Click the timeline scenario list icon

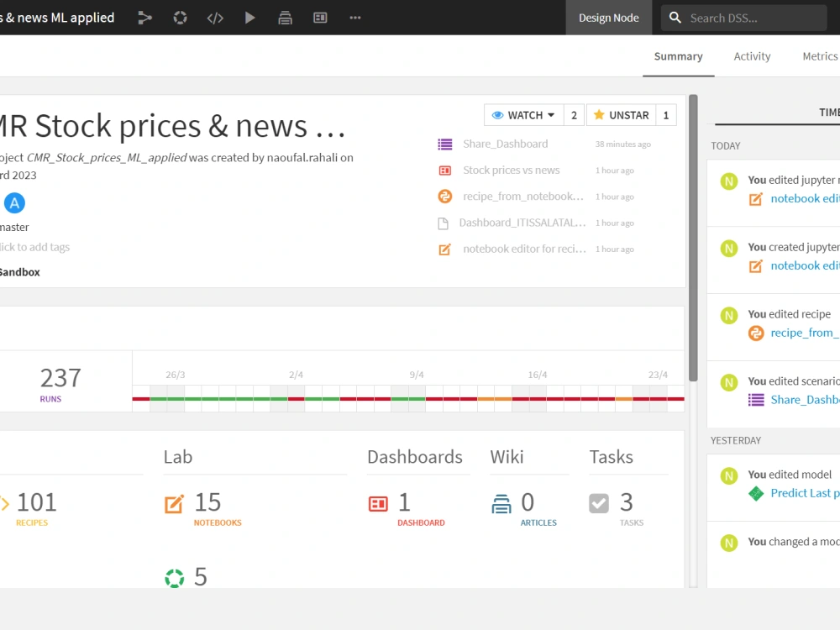756,400
